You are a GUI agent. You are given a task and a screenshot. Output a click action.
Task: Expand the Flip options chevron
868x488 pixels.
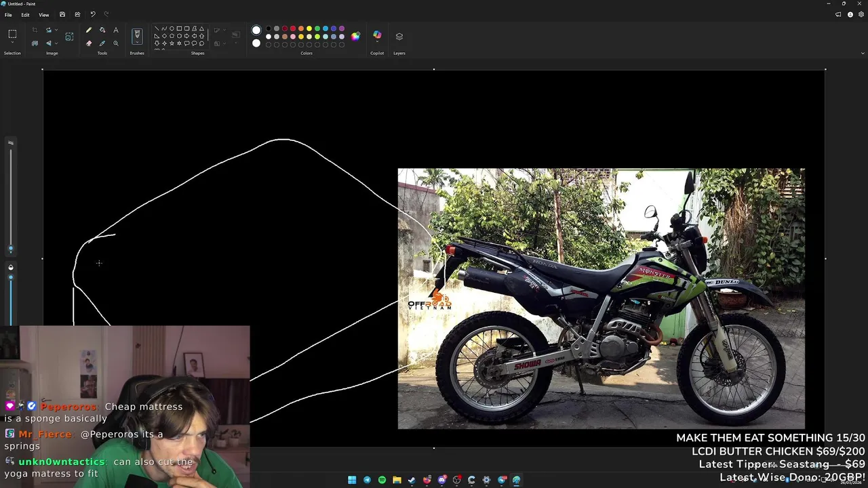(56, 43)
